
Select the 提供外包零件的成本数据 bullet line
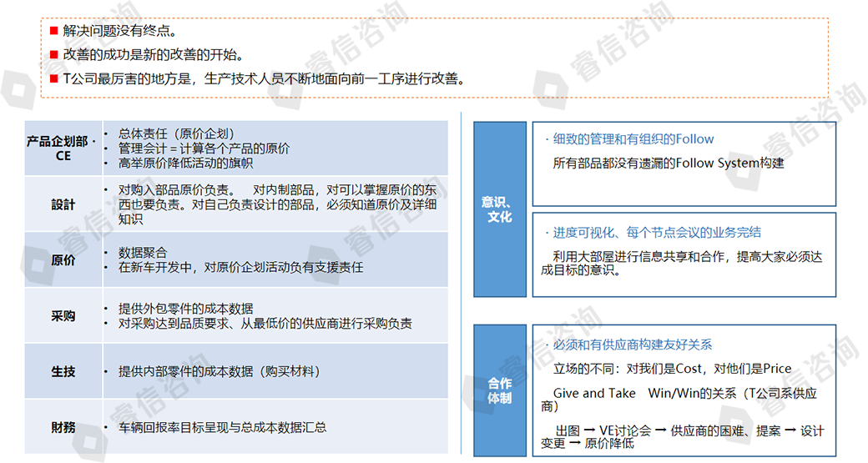pos(185,309)
